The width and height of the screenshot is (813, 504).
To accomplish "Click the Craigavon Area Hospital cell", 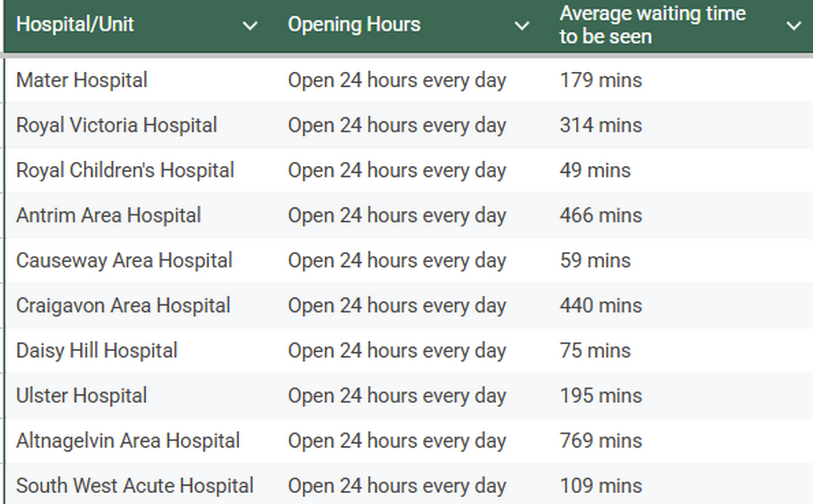I will 123,306.
